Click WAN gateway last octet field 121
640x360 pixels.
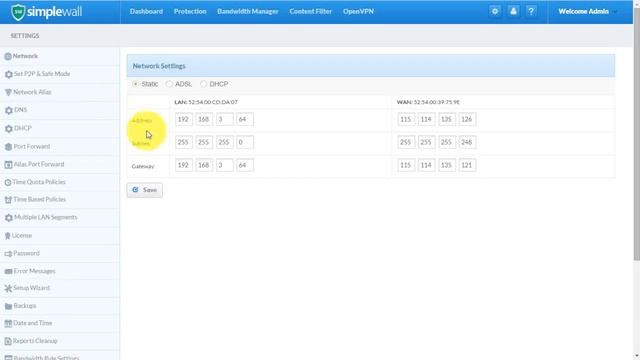point(467,165)
